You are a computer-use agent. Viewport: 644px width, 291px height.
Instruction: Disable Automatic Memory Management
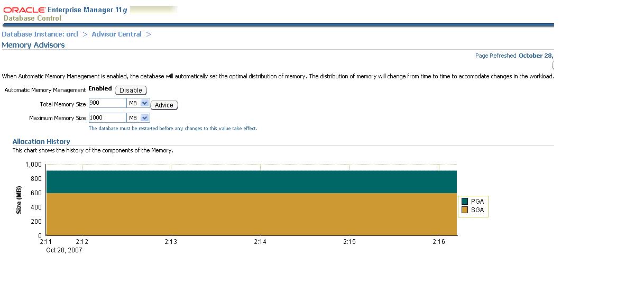[131, 90]
